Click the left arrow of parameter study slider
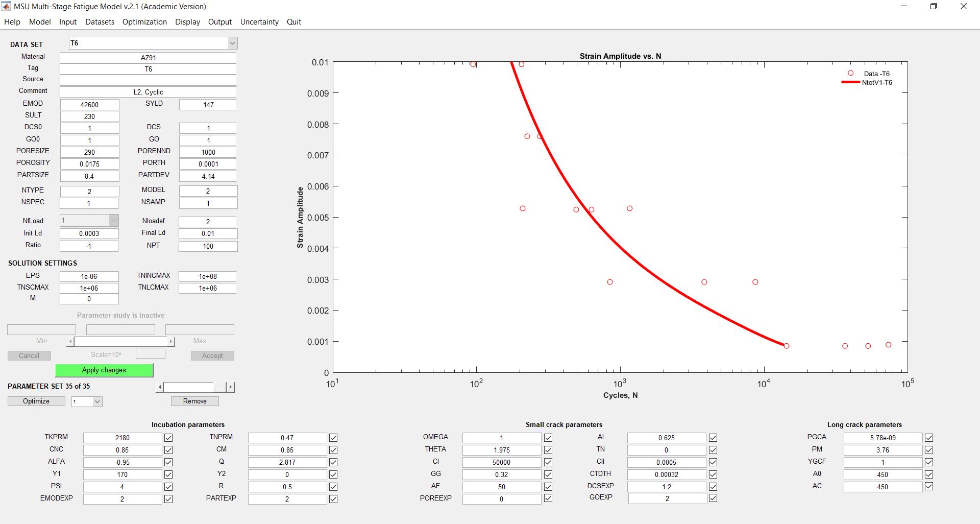The width and height of the screenshot is (980, 524). (x=70, y=341)
